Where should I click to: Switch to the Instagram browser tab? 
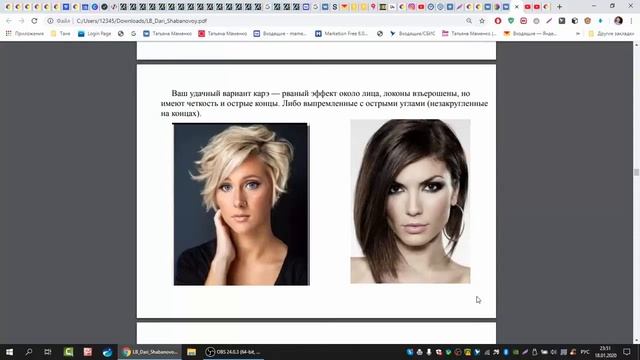pyautogui.click(x=411, y=7)
